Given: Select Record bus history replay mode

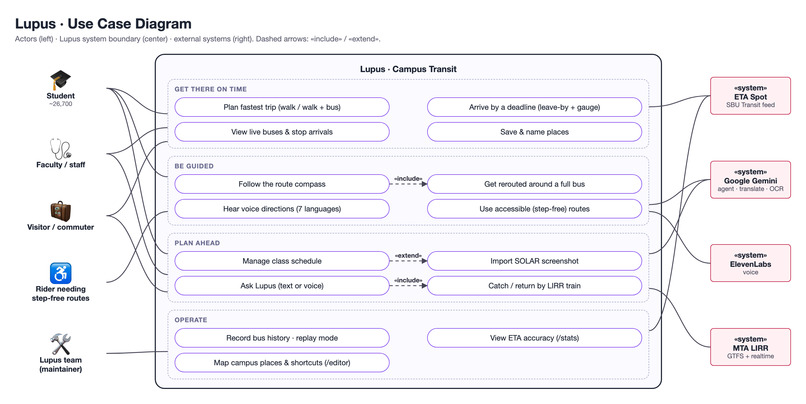Looking at the screenshot, I should 282,338.
